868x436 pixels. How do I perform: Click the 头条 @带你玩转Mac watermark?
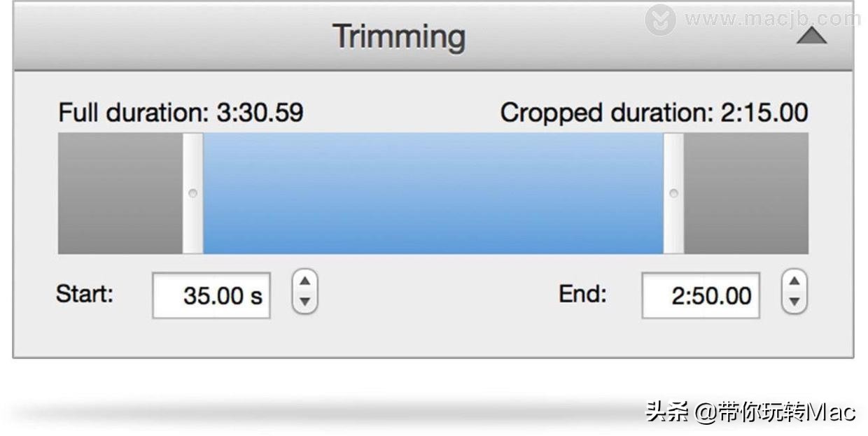[x=750, y=412]
